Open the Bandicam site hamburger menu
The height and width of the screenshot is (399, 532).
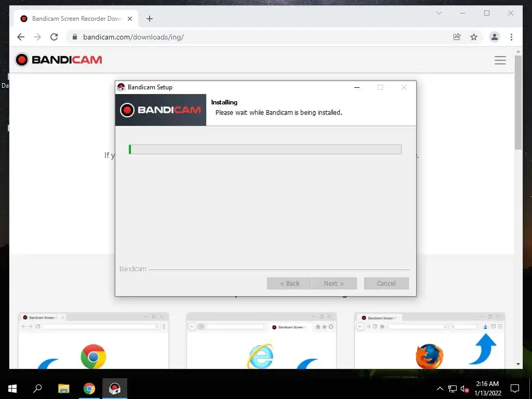pyautogui.click(x=500, y=60)
